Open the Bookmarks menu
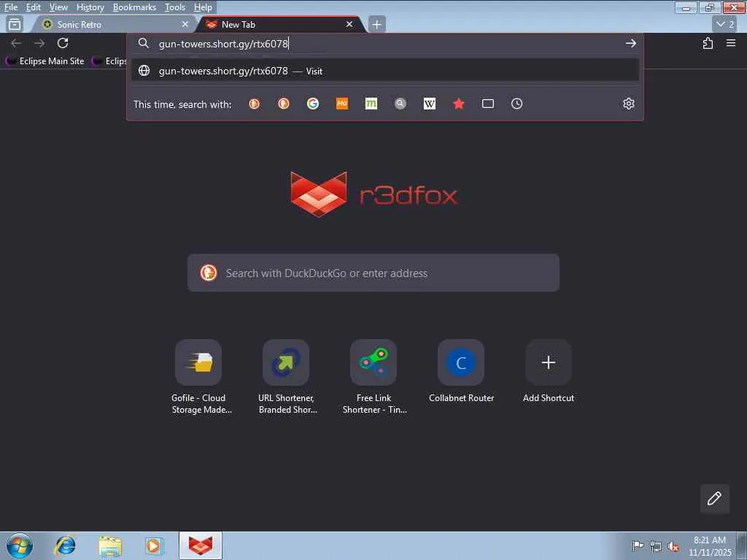747x560 pixels. (134, 7)
